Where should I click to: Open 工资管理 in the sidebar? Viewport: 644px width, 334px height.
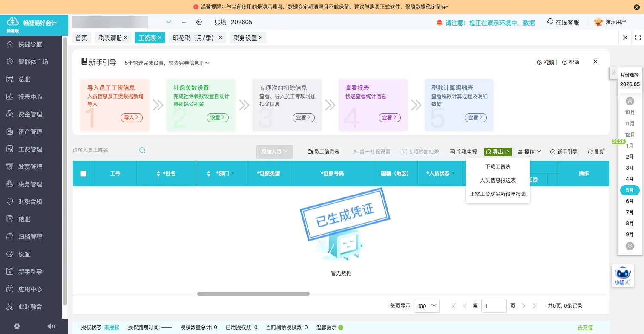[30, 149]
